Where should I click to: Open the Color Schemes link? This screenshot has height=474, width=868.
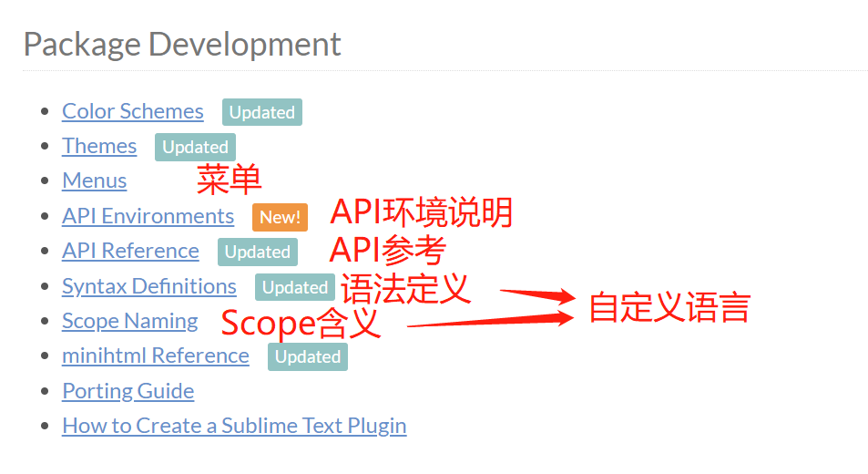(133, 111)
